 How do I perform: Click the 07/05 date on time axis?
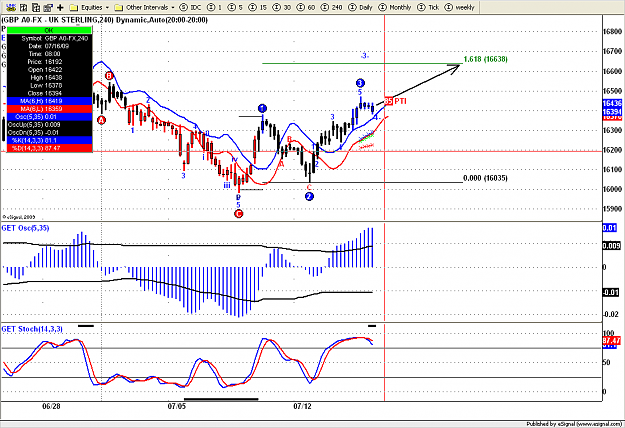[x=177, y=406]
